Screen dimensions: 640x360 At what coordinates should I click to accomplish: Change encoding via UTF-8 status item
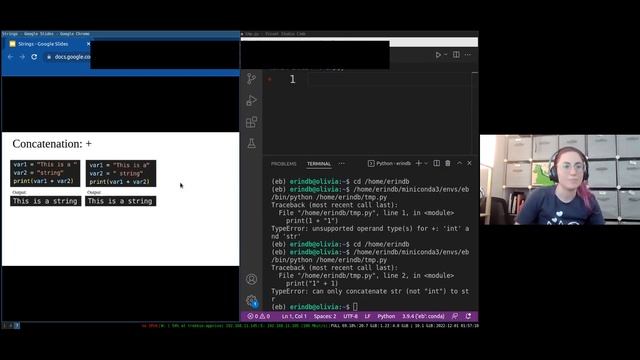pos(350,316)
